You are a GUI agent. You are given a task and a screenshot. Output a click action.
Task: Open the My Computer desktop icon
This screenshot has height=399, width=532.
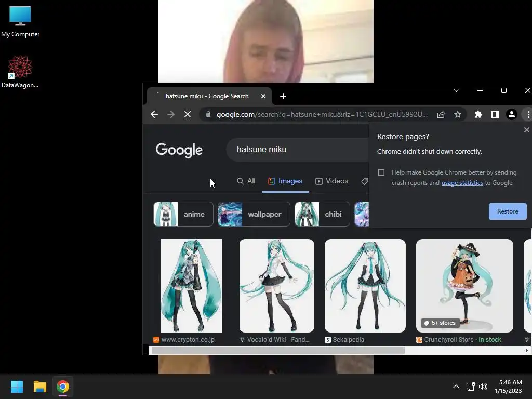pyautogui.click(x=20, y=21)
